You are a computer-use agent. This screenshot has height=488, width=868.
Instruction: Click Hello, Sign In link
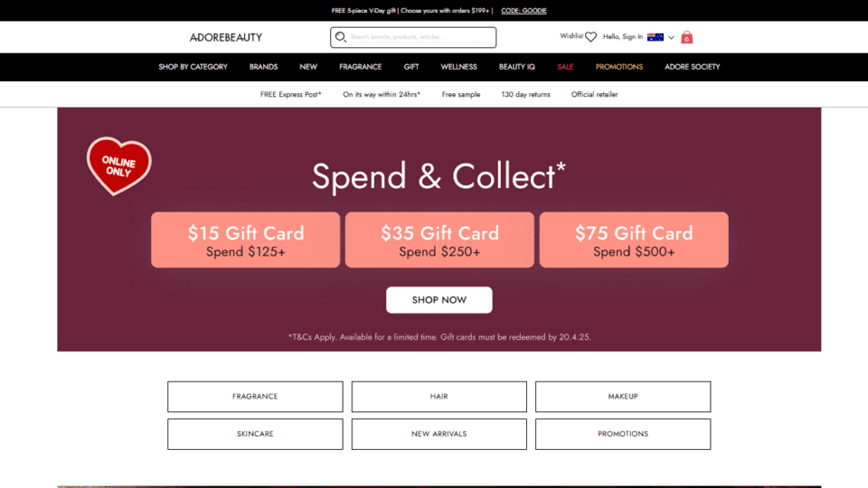[x=623, y=36]
